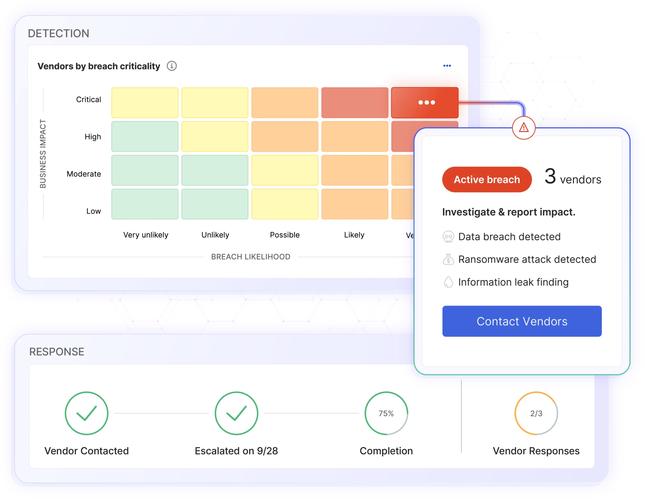The height and width of the screenshot is (500, 645).
Task: Click the High / Possible orange cell
Action: click(285, 136)
